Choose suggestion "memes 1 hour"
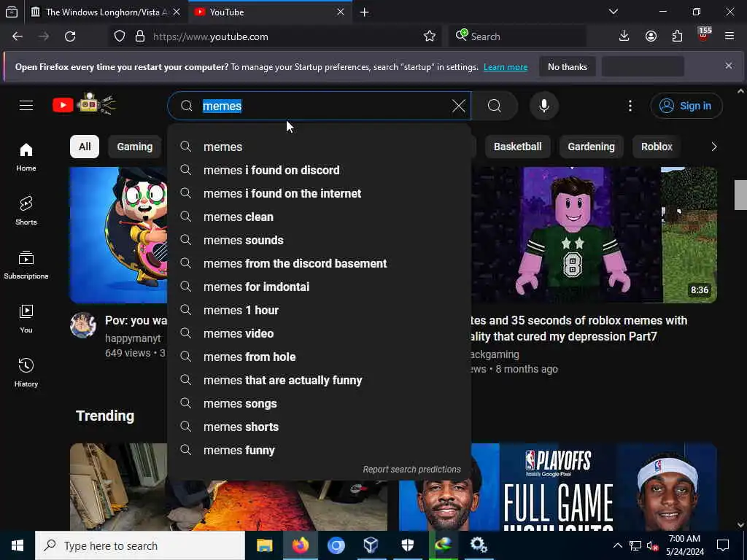The height and width of the screenshot is (560, 747). [320, 310]
